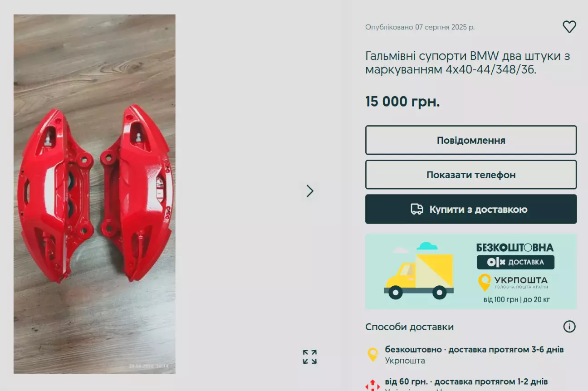Click the Укрпошта logo in promo banner
The width and height of the screenshot is (588, 391).
pyautogui.click(x=513, y=282)
